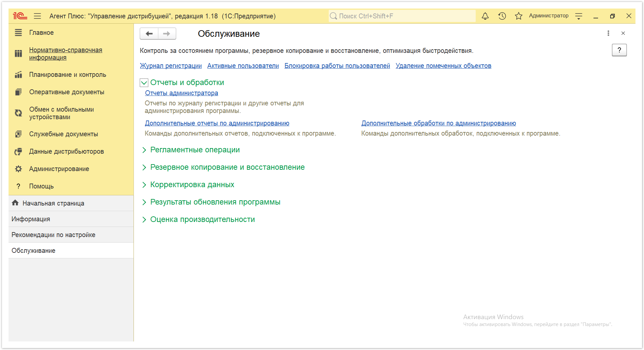The image size is (644, 350).
Task: Go back with the left arrow button
Action: click(x=149, y=33)
